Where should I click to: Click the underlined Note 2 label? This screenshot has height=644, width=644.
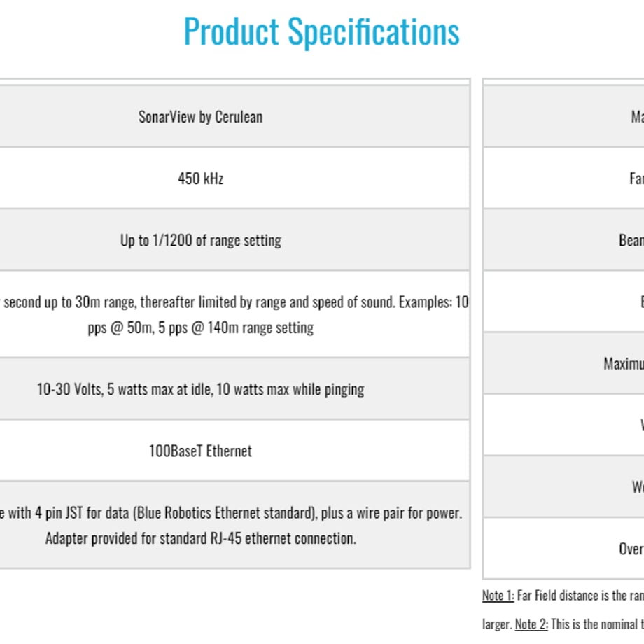[531, 624]
